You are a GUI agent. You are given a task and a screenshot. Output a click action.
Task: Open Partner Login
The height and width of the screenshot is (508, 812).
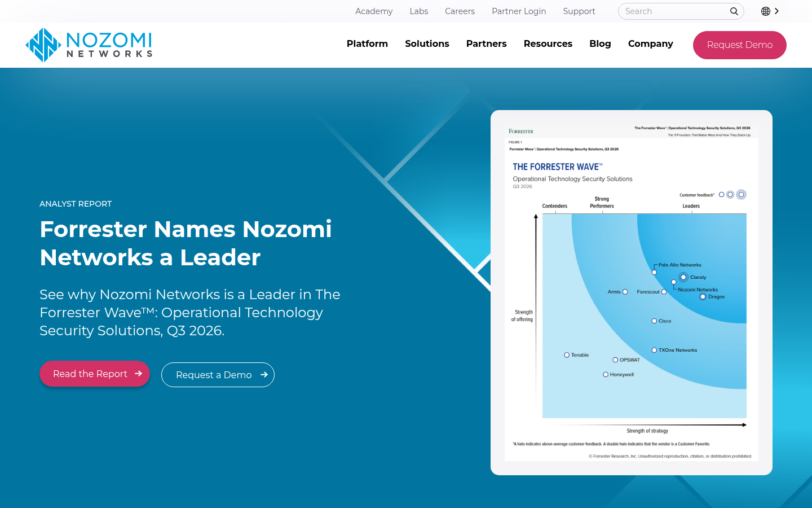[519, 11]
